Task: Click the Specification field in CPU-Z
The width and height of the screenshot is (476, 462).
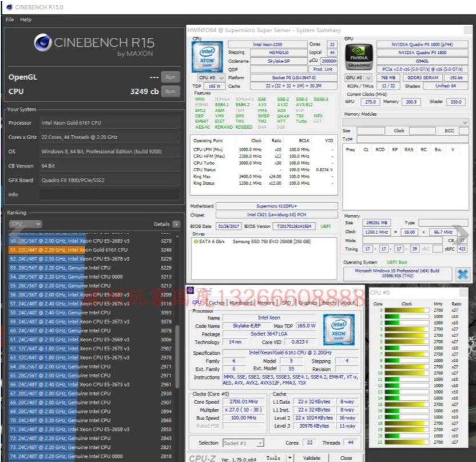Action: click(290, 353)
